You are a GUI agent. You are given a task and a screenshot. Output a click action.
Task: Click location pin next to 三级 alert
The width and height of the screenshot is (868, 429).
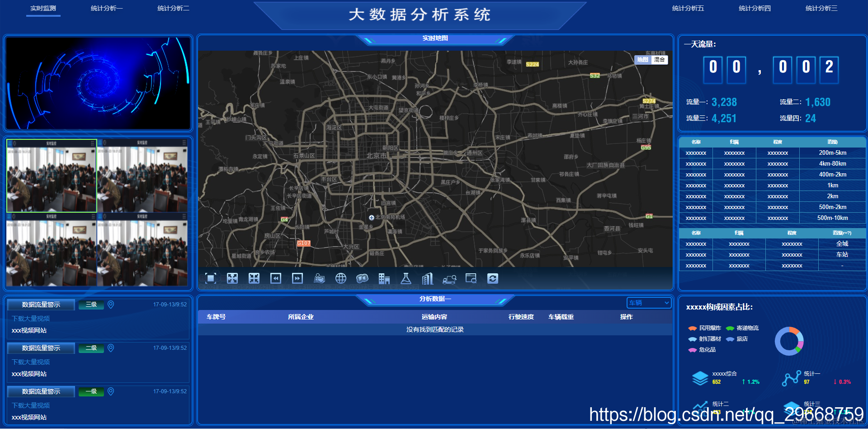111,305
